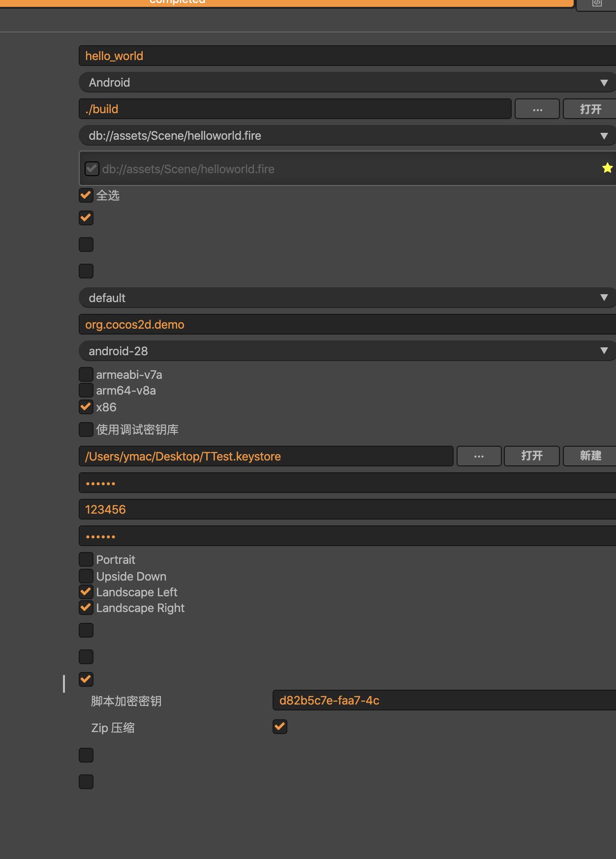Screen dimensions: 616x859
Task: Click the Zip 压缩 label text
Action: [x=113, y=728]
